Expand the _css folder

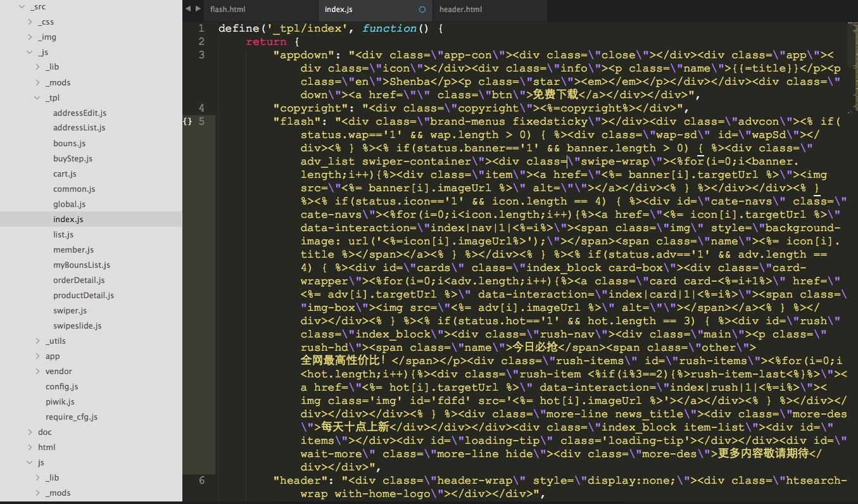click(x=30, y=22)
